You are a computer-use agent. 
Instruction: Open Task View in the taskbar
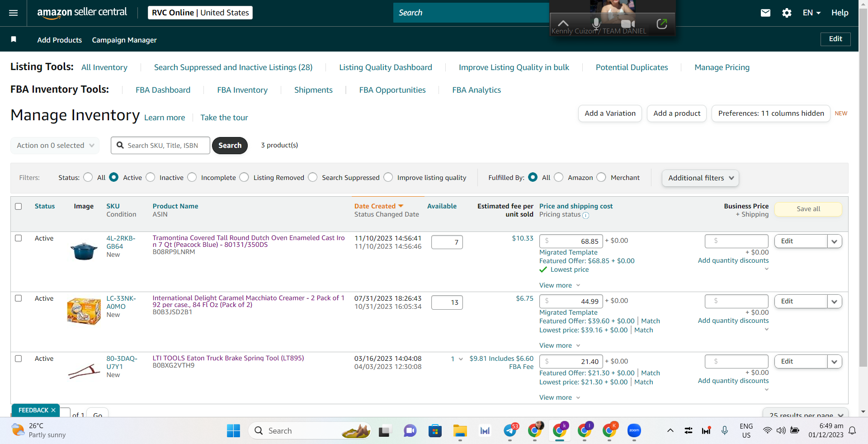tap(384, 431)
